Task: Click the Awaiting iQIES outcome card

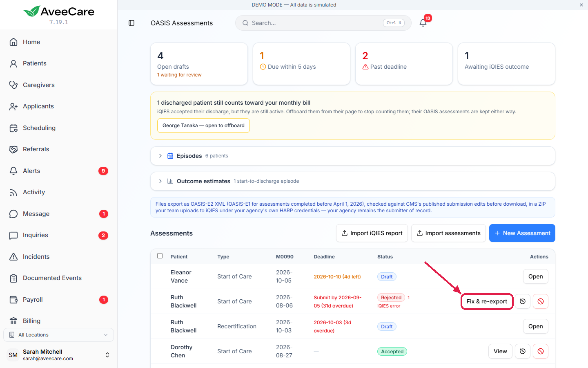Action: [506, 64]
